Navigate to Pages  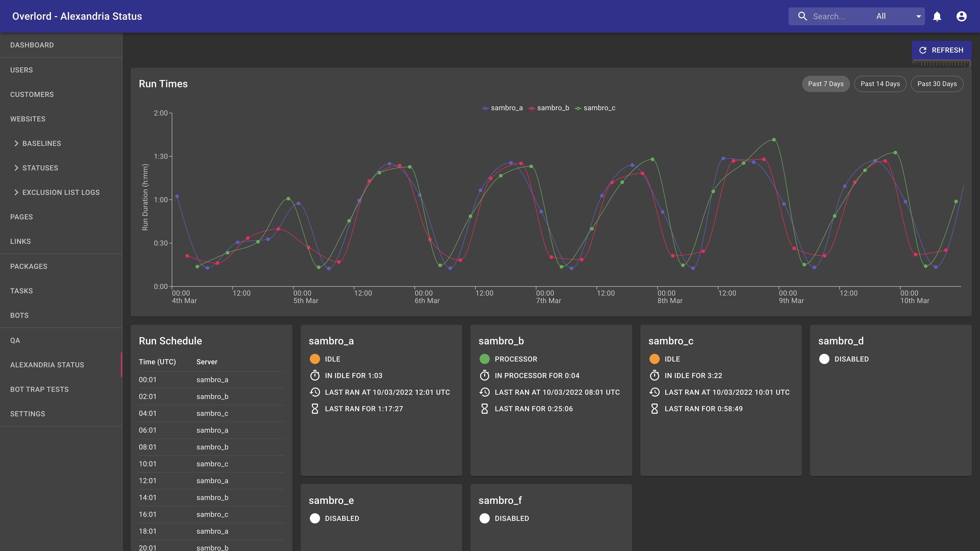click(x=61, y=217)
